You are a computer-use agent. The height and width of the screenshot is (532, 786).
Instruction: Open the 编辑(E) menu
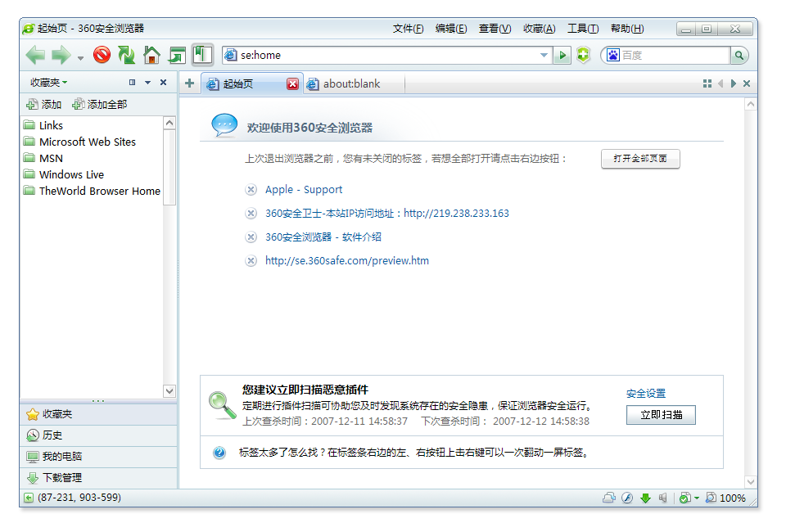coord(451,29)
